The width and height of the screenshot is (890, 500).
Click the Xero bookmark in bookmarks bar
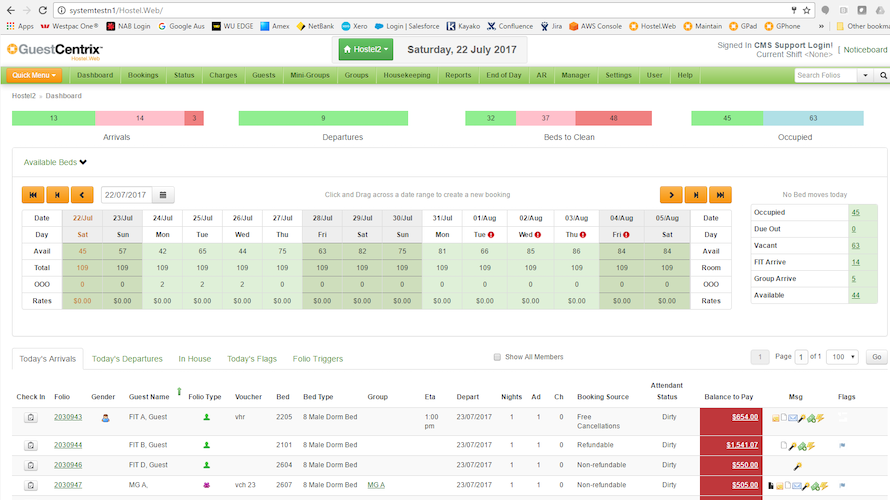point(354,26)
